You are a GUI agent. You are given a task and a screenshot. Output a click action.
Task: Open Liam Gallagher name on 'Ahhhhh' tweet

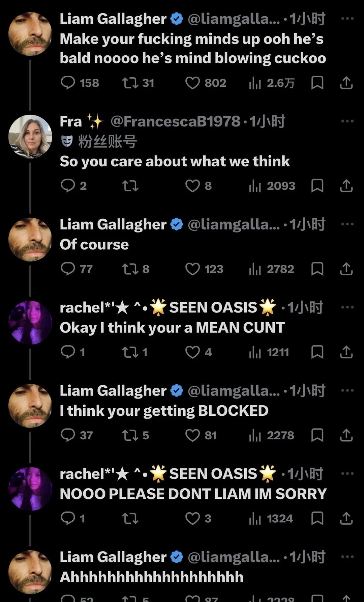click(113, 557)
